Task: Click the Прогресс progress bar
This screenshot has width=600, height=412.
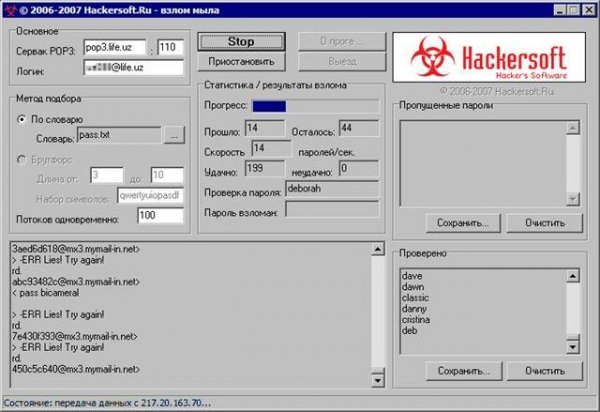Action: click(316, 106)
